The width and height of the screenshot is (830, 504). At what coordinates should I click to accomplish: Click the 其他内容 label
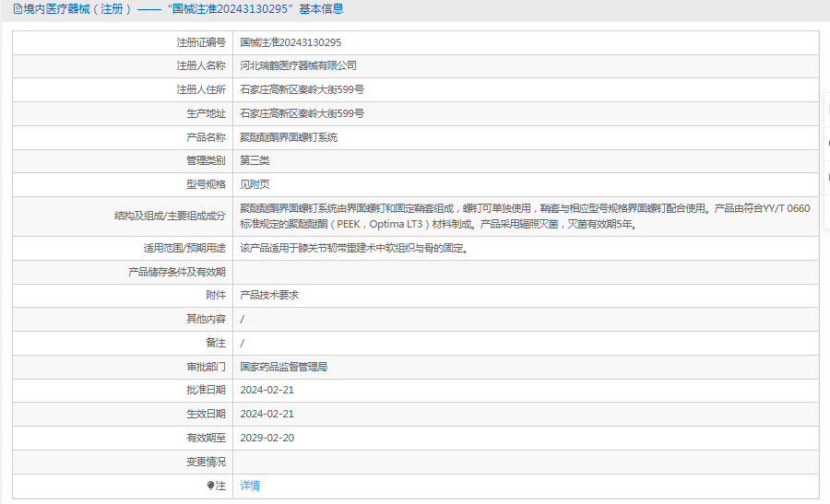[x=206, y=319]
